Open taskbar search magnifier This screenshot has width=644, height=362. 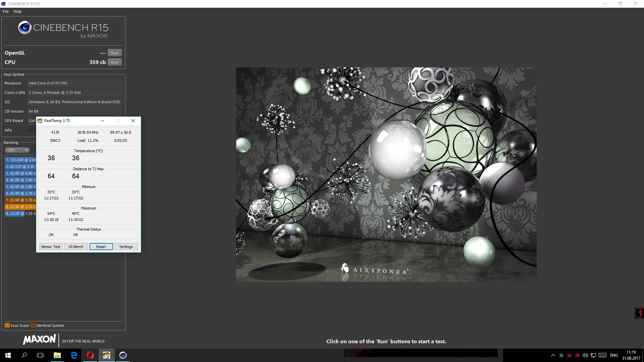[24, 355]
